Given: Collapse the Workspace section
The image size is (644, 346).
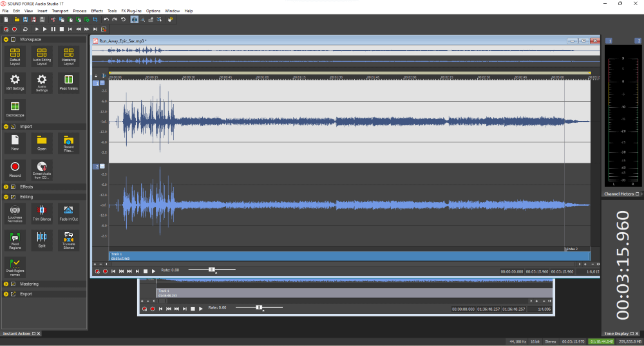Looking at the screenshot, I should pyautogui.click(x=6, y=39).
